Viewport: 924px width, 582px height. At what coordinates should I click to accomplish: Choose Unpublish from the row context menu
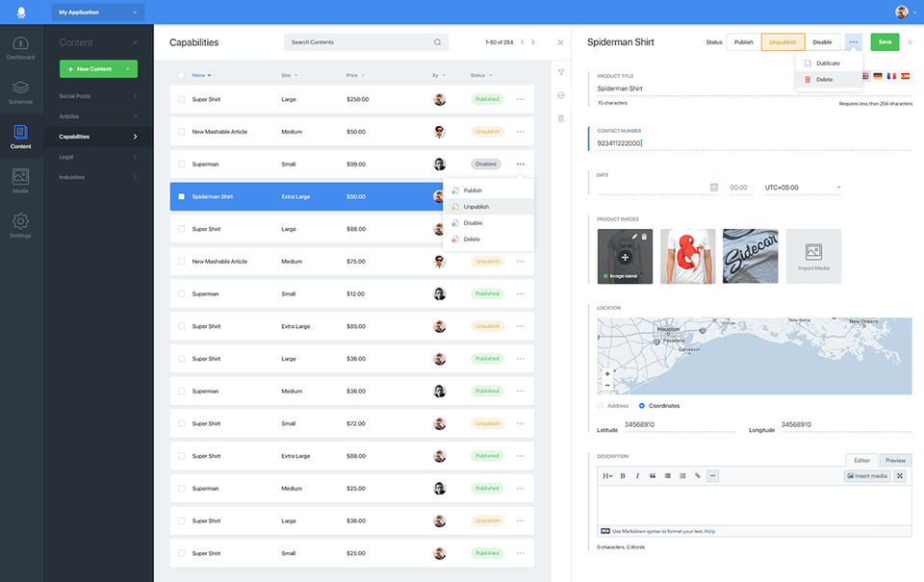[x=475, y=207]
